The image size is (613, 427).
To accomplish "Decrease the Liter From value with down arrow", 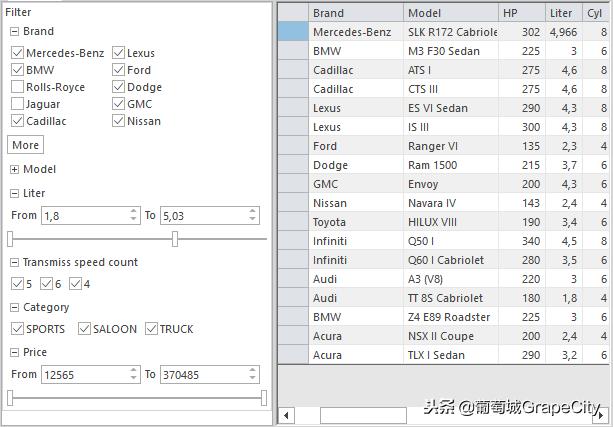I will point(134,220).
